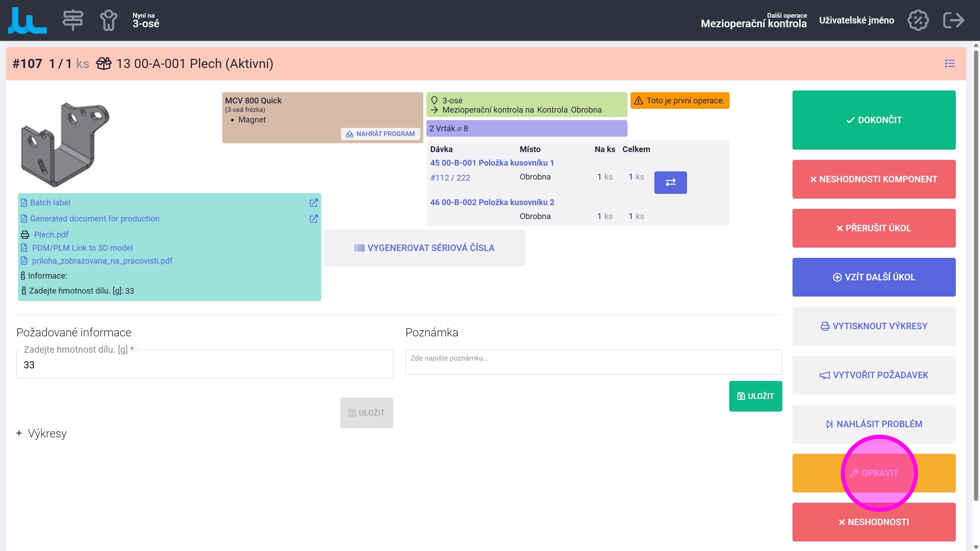Expand the Výkresy section

click(x=41, y=434)
